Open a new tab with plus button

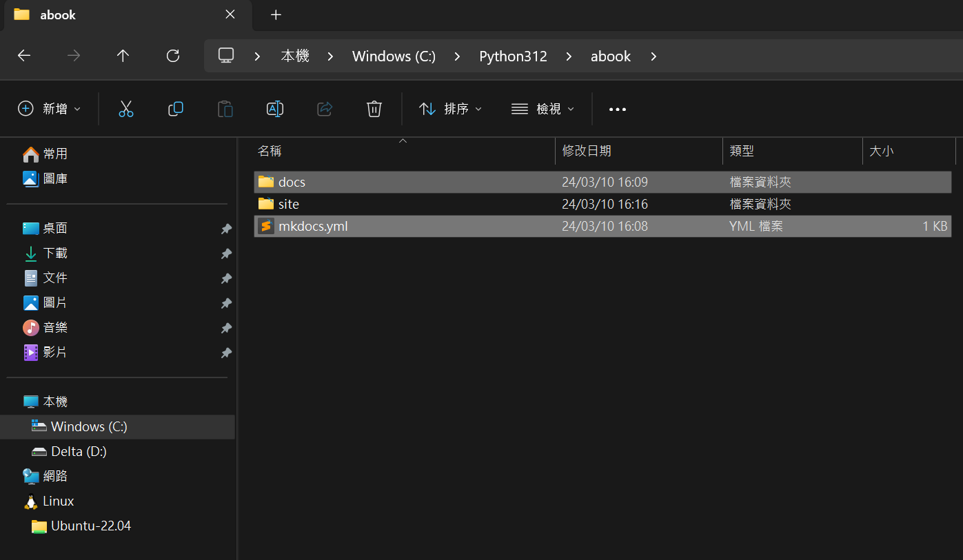pyautogui.click(x=276, y=14)
